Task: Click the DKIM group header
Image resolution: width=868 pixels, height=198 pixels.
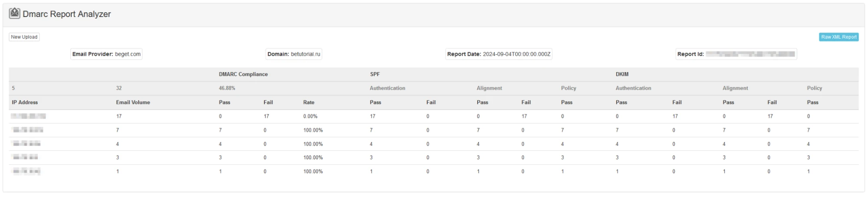Action: [622, 74]
